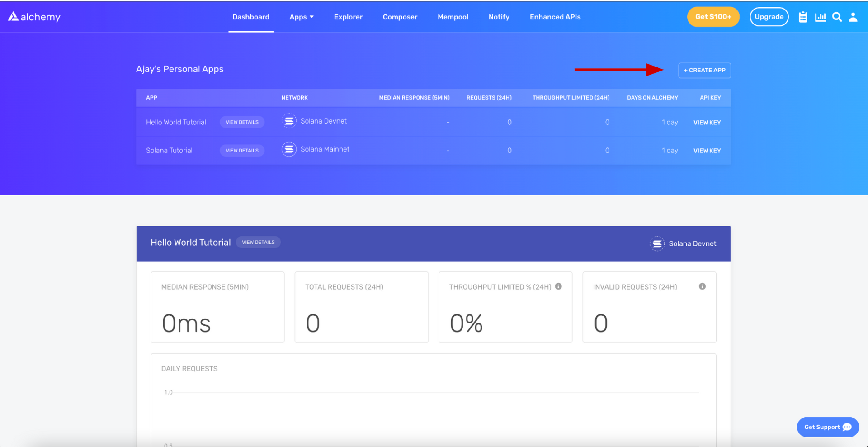Image resolution: width=868 pixels, height=447 pixels.
Task: Show info for Throughput Limited % (24H)
Action: pyautogui.click(x=558, y=286)
